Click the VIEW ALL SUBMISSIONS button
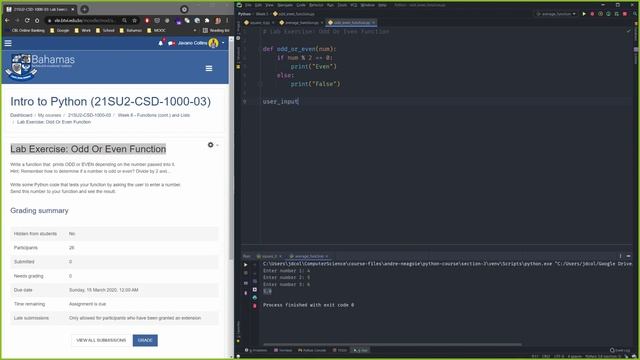The image size is (640, 360). [101, 340]
